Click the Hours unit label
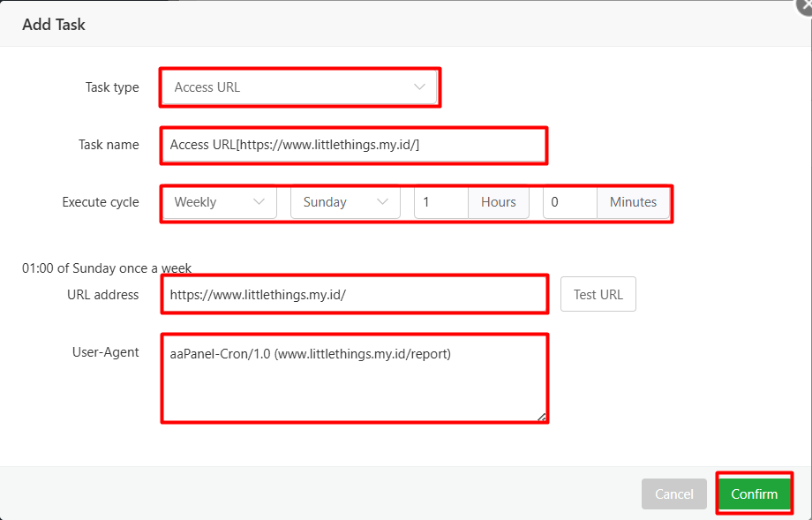This screenshot has height=520, width=812. [499, 202]
